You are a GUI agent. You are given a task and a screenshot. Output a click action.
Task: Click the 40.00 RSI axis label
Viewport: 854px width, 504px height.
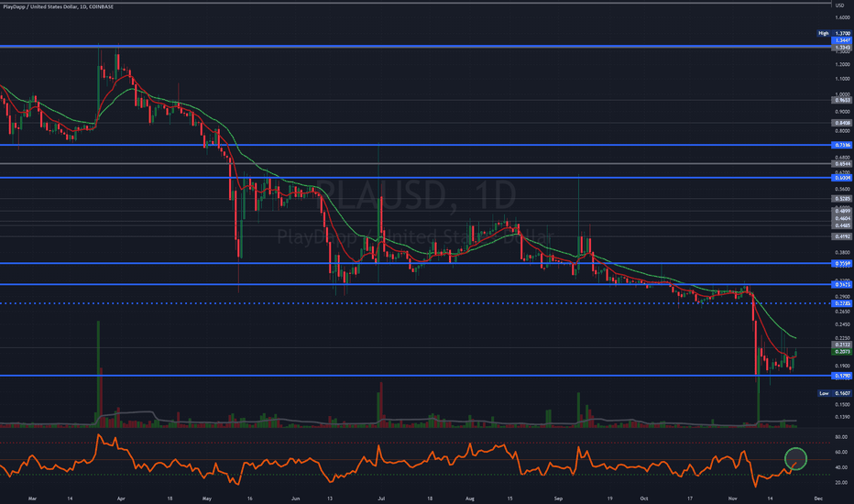[841, 467]
